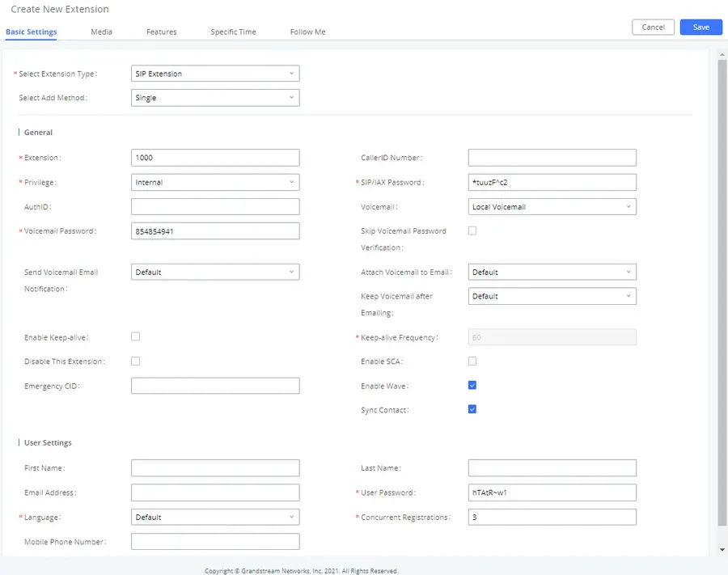The image size is (728, 575).
Task: Click the Voicemail Password field
Action: pos(215,231)
